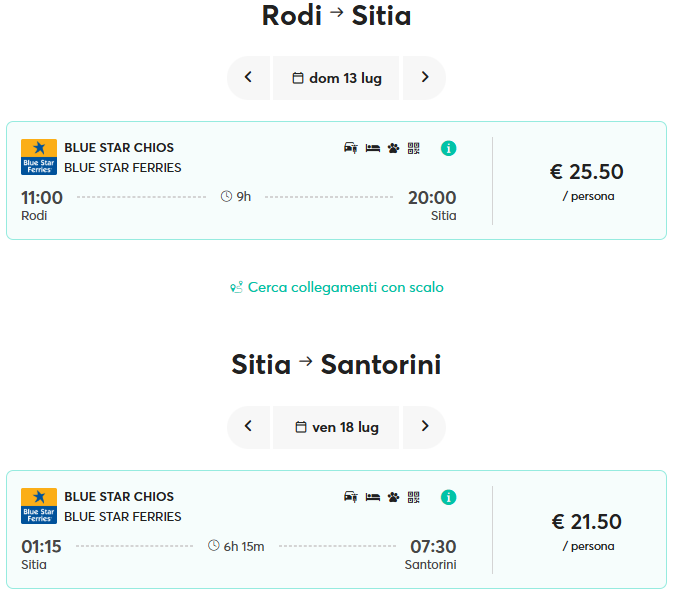
Task: Select the € 25.50 Rodi-Sitia fare
Action: [587, 181]
